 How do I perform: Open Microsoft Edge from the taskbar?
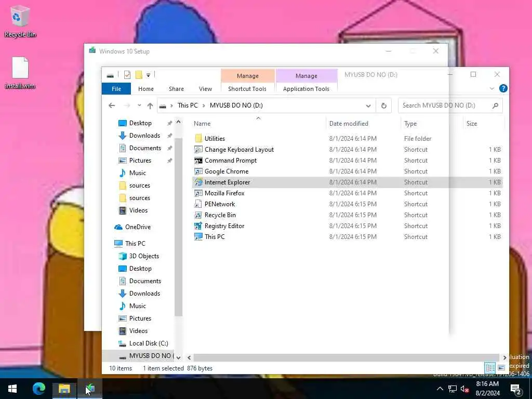pos(39,389)
